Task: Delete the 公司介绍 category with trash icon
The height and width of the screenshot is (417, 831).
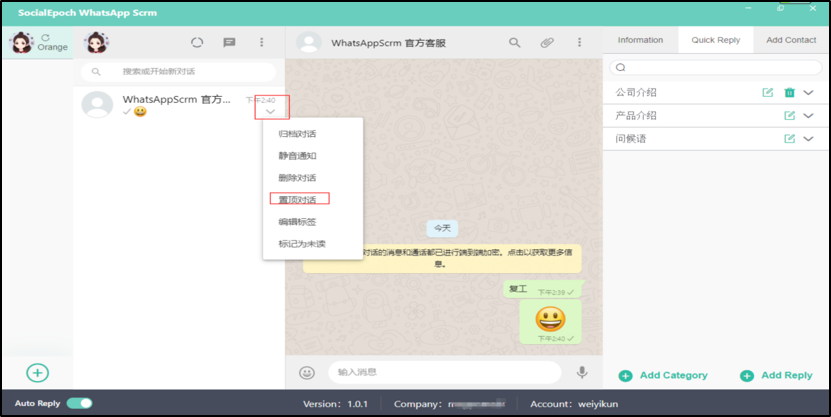Action: tap(789, 92)
